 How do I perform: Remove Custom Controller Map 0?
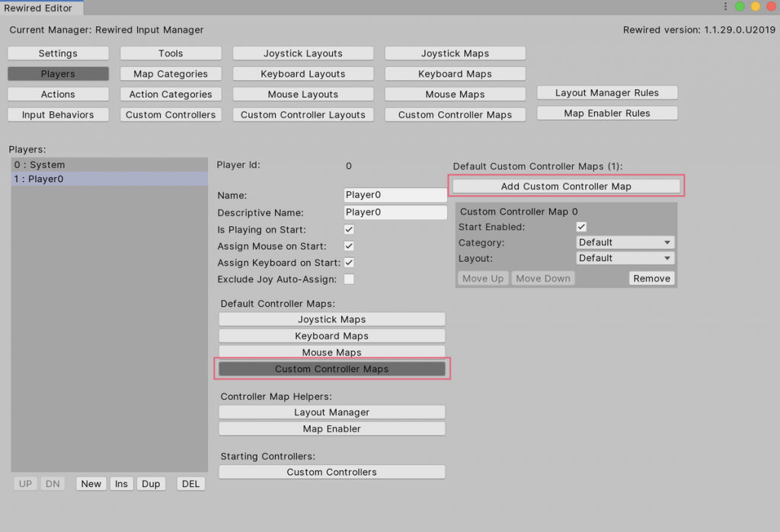(x=652, y=279)
